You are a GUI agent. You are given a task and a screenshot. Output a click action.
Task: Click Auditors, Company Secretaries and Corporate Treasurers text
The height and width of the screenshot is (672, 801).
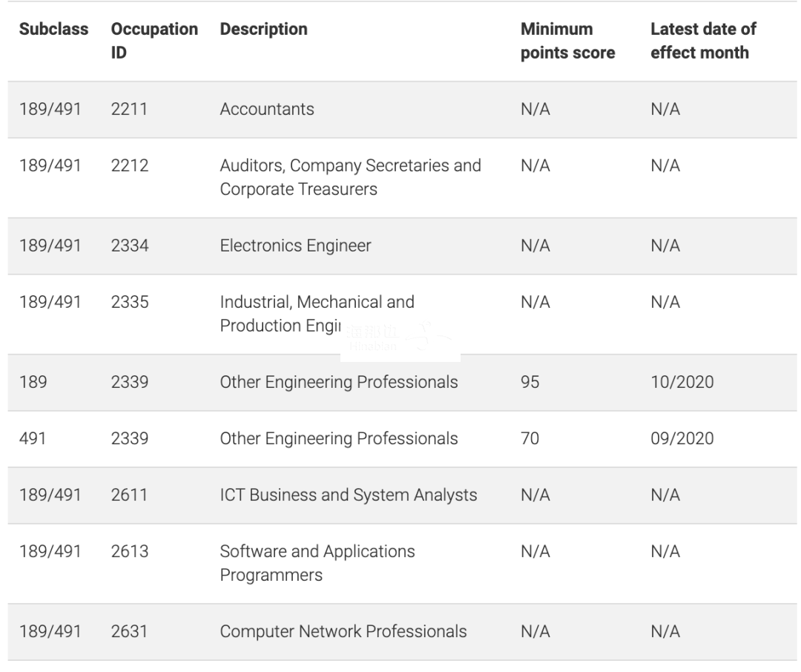pos(350,177)
